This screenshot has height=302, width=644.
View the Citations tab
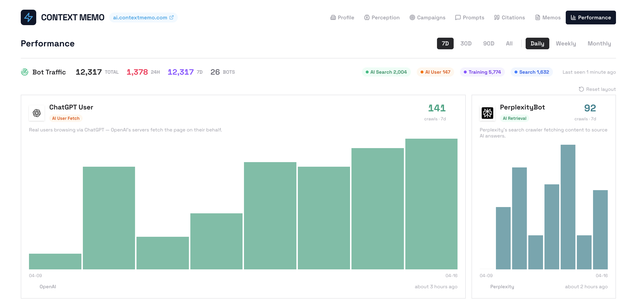pyautogui.click(x=509, y=17)
